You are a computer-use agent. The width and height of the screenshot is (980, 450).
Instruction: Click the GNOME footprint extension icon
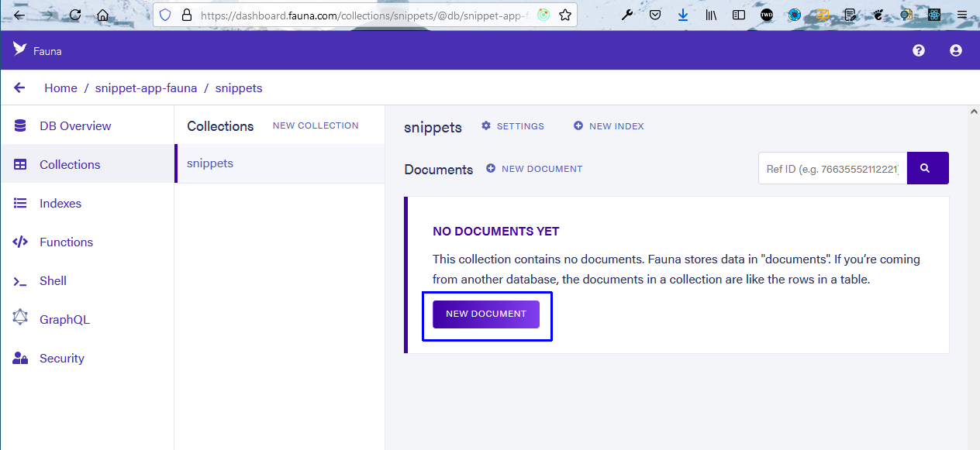pyautogui.click(x=878, y=15)
